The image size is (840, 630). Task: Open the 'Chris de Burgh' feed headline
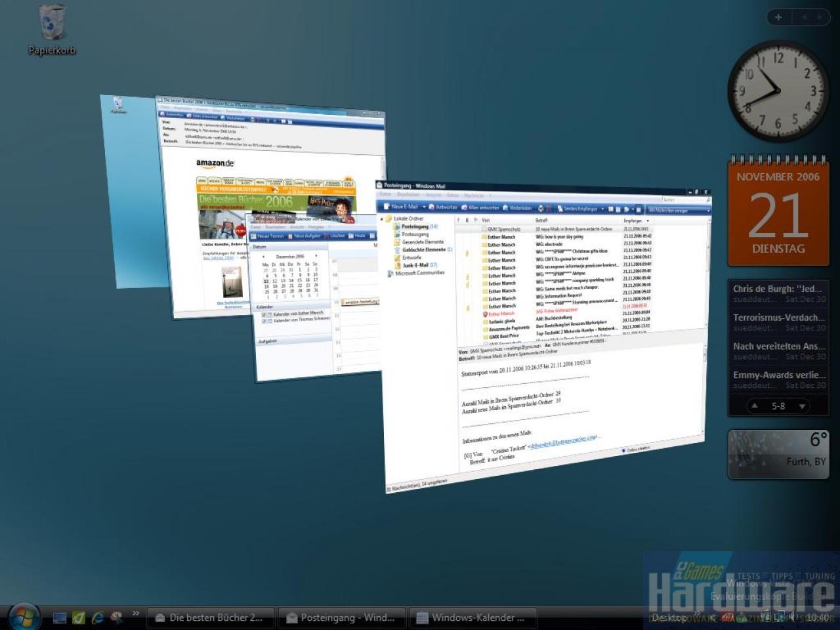coord(778,293)
